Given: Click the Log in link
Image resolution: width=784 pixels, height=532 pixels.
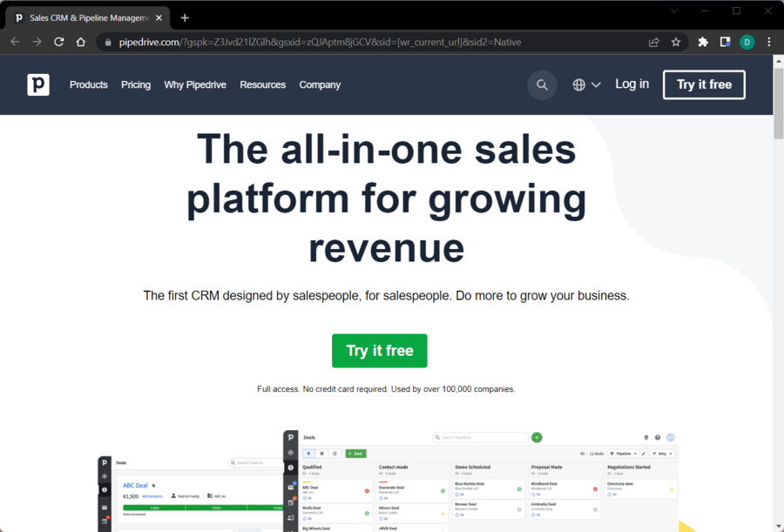Looking at the screenshot, I should pyautogui.click(x=632, y=84).
